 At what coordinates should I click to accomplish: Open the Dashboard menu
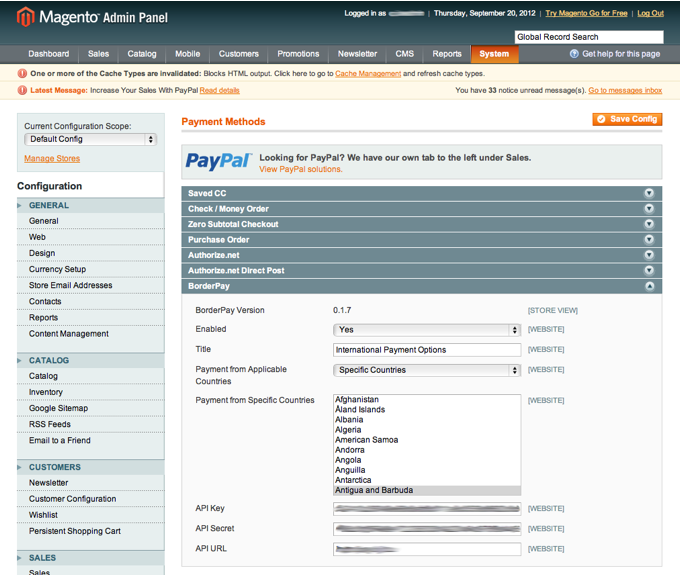click(49, 54)
